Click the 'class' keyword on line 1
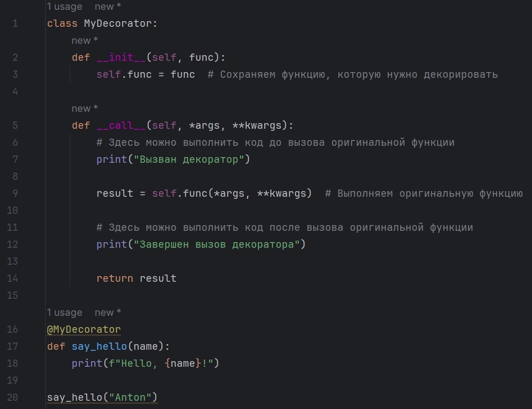Screen dimensions: 532x409 pos(62,23)
